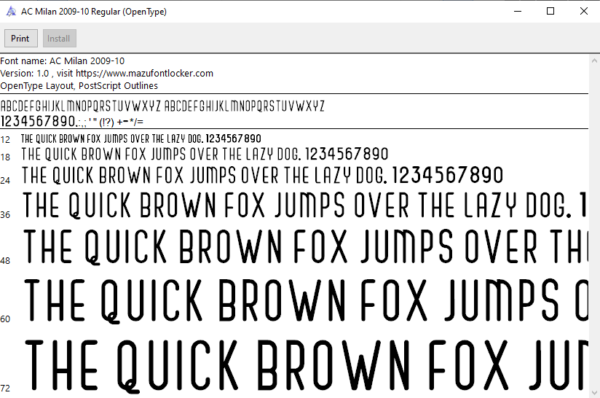Click the font viewer app icon in title bar
This screenshot has height=398, width=600.
(11, 11)
